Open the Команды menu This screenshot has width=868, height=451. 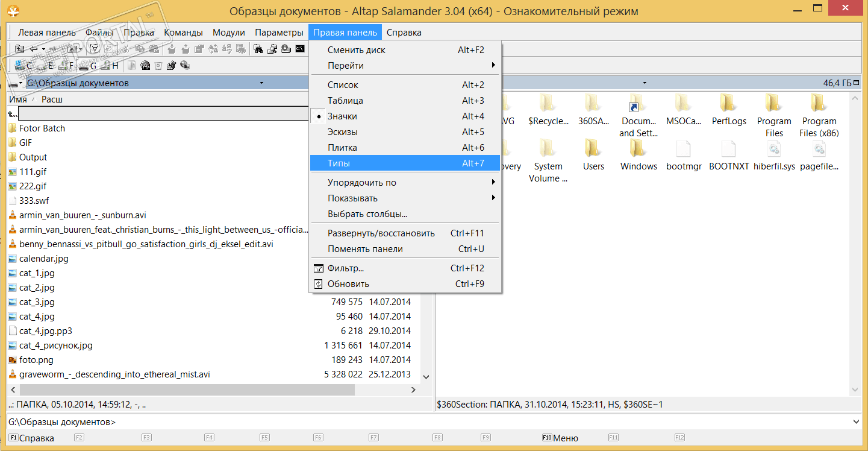point(183,33)
